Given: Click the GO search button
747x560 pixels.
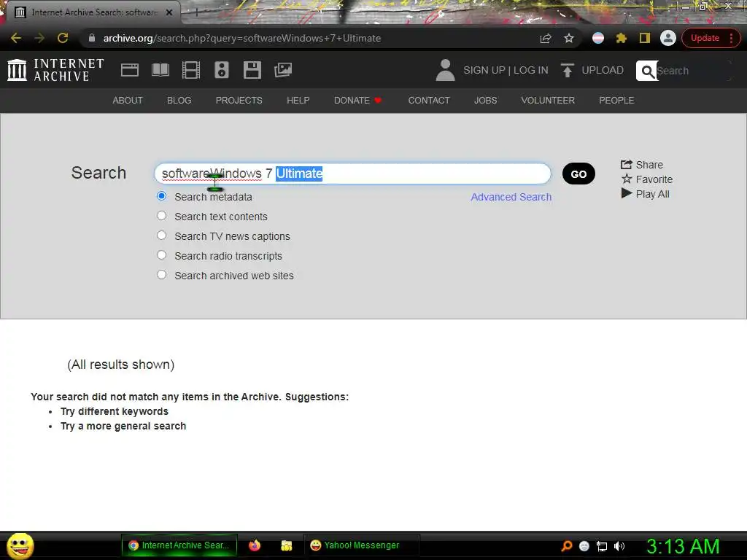Looking at the screenshot, I should (578, 174).
